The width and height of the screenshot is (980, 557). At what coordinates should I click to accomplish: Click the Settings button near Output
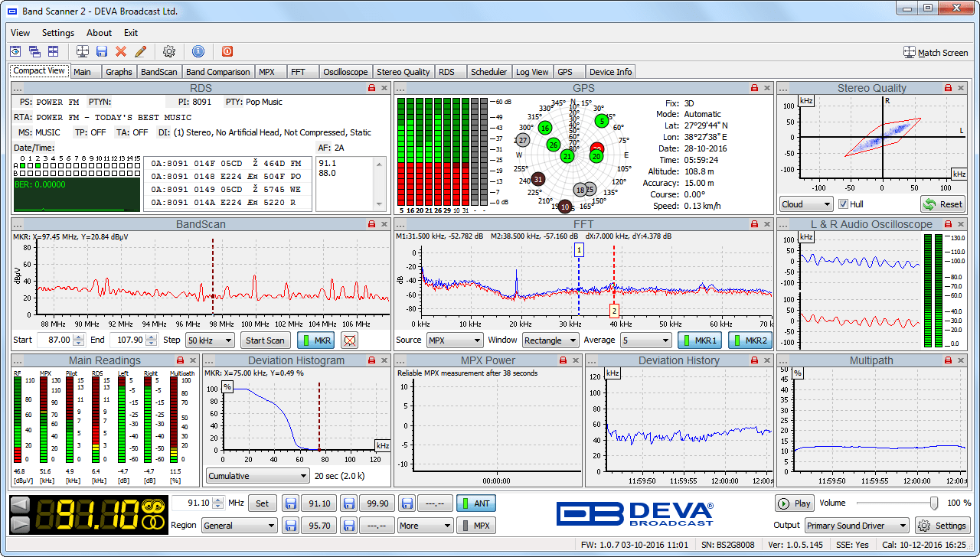click(x=942, y=526)
